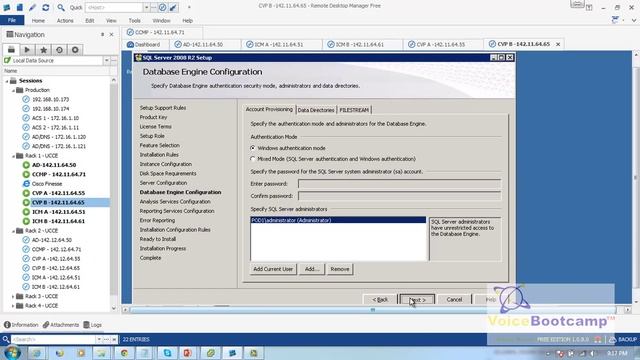Open the fifth Navigation tab icon

pyautogui.click(x=75, y=50)
